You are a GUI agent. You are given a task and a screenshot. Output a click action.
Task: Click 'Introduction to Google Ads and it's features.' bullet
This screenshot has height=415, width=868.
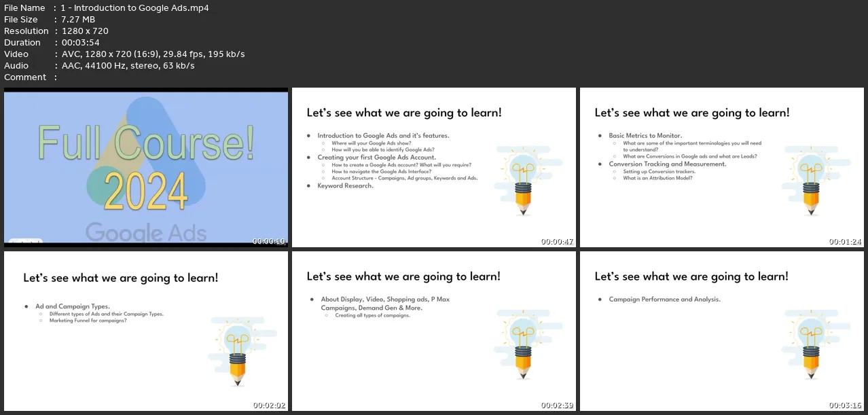383,136
